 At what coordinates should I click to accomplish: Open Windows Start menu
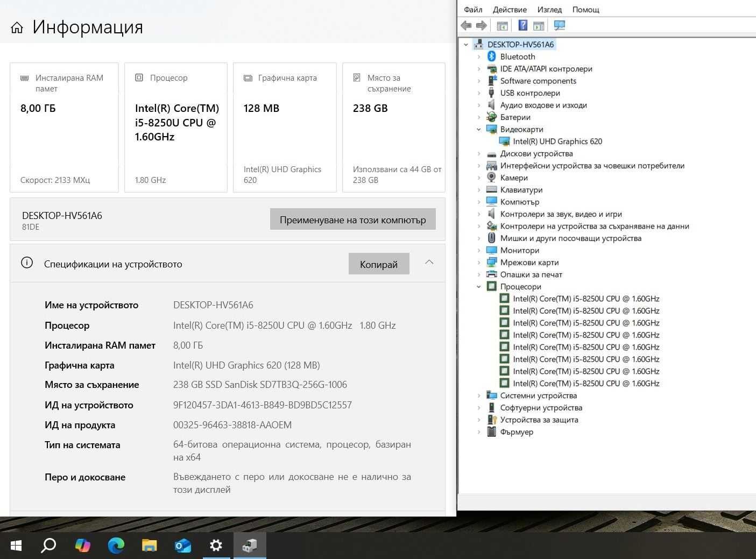16,546
